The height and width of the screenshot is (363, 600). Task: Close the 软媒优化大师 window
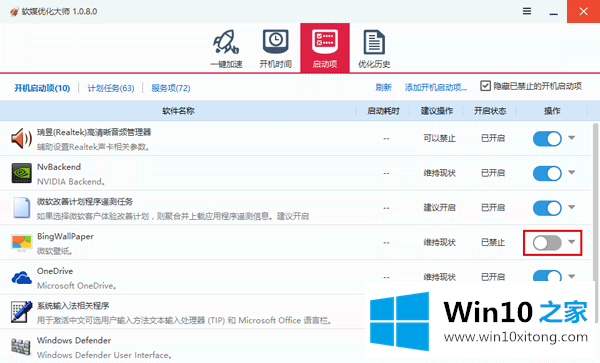point(584,11)
